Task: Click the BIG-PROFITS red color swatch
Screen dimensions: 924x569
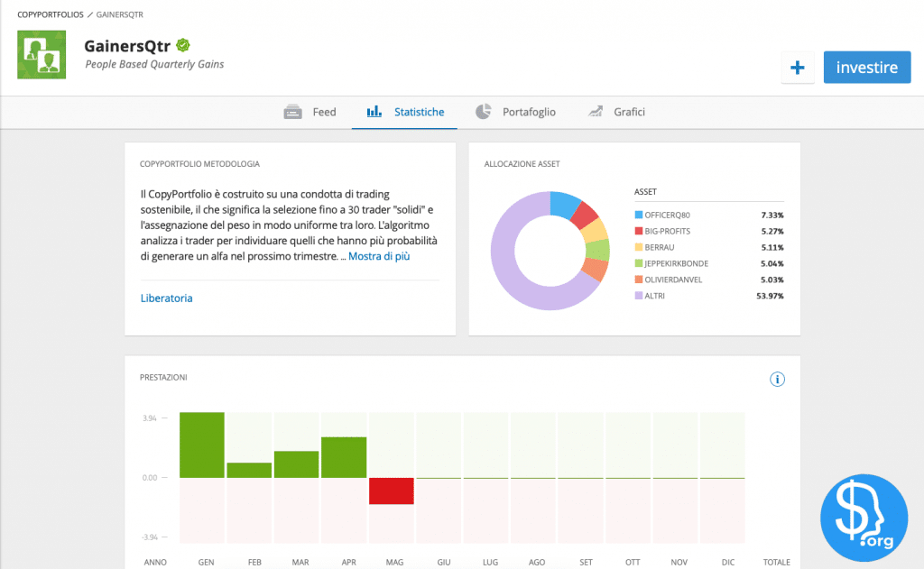Action: coord(638,231)
